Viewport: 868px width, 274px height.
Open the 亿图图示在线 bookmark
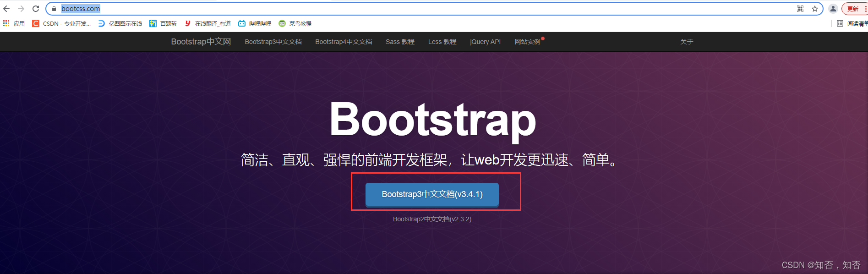(120, 23)
